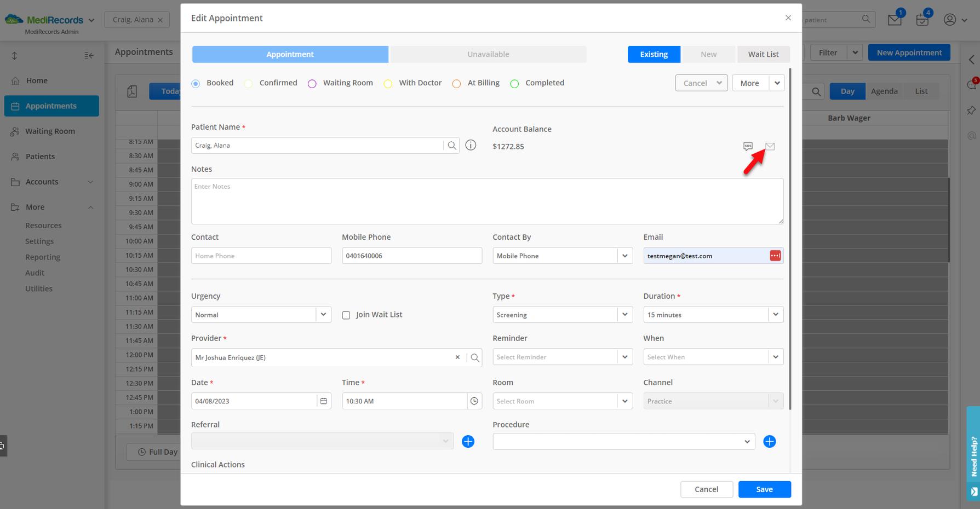Add a new Referral plus icon

click(468, 442)
